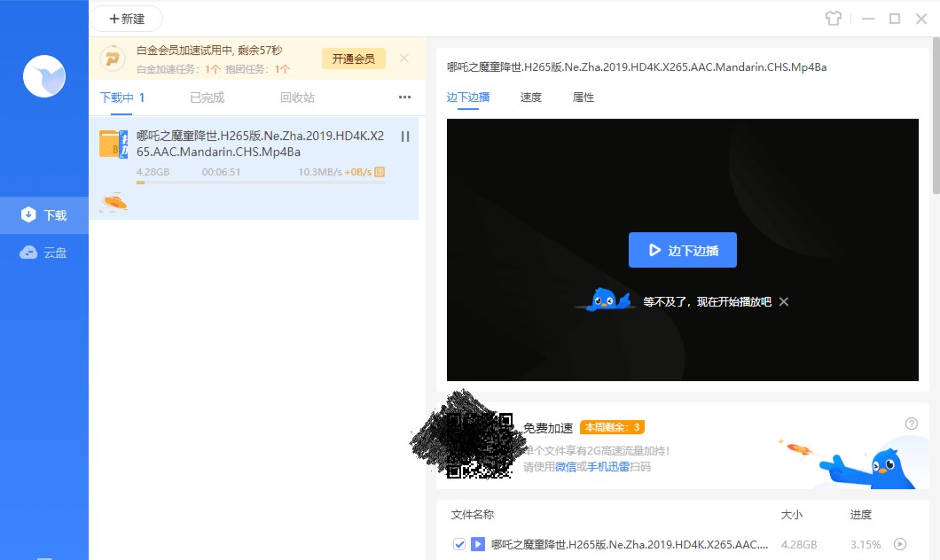The width and height of the screenshot is (940, 560).
Task: Click the 手机迅雷 link
Action: [x=610, y=466]
